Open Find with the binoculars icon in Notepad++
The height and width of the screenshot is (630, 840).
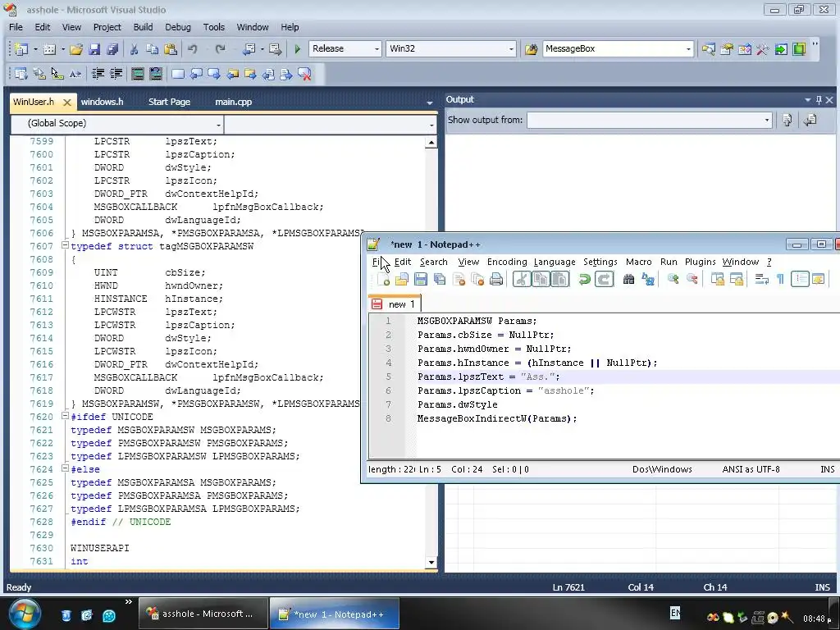tap(629, 279)
